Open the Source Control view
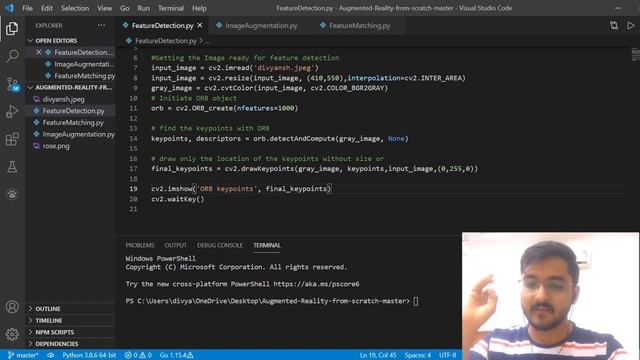This screenshot has width=640, height=360. tap(12, 84)
